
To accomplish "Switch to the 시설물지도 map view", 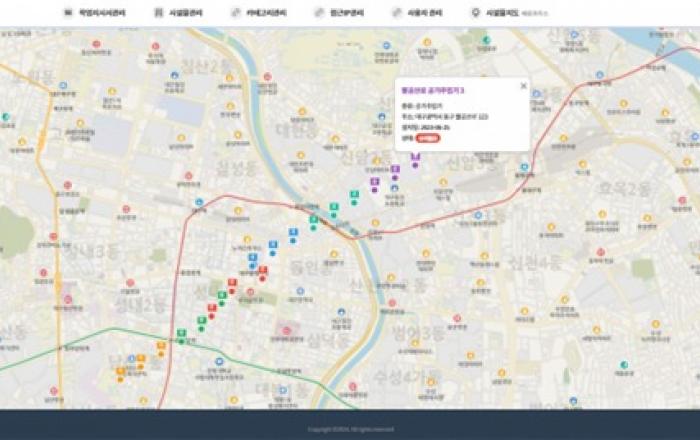I will (x=497, y=13).
